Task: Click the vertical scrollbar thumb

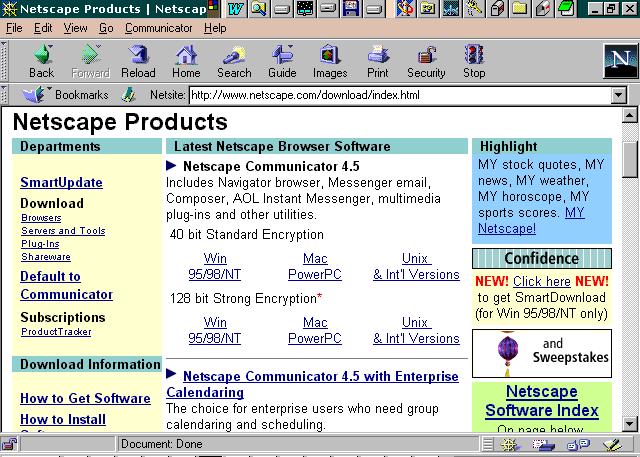Action: point(630,160)
